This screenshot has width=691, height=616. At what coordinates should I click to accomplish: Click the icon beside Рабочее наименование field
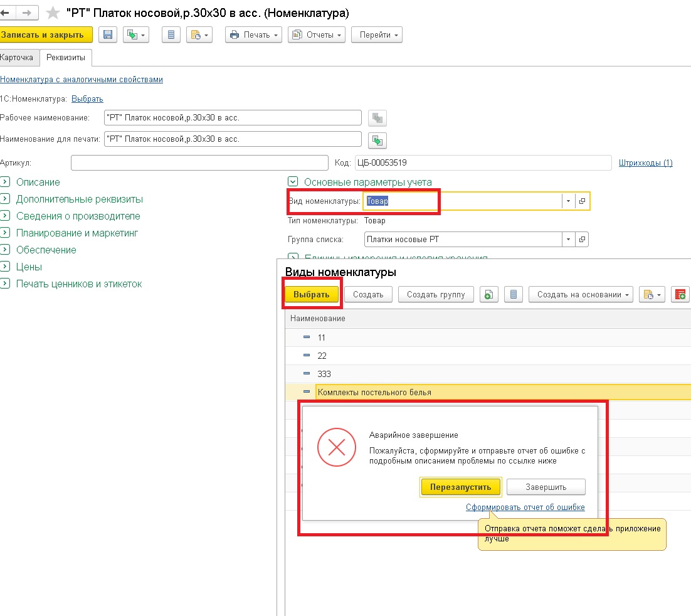tap(377, 118)
